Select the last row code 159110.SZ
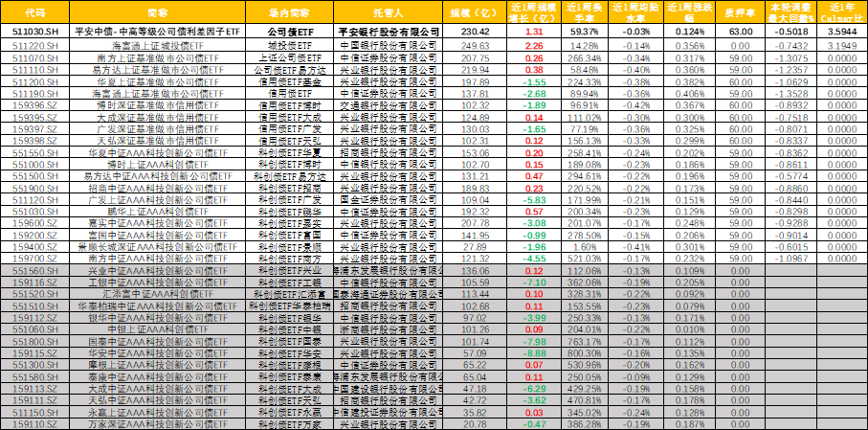868x430 pixels. [35, 423]
